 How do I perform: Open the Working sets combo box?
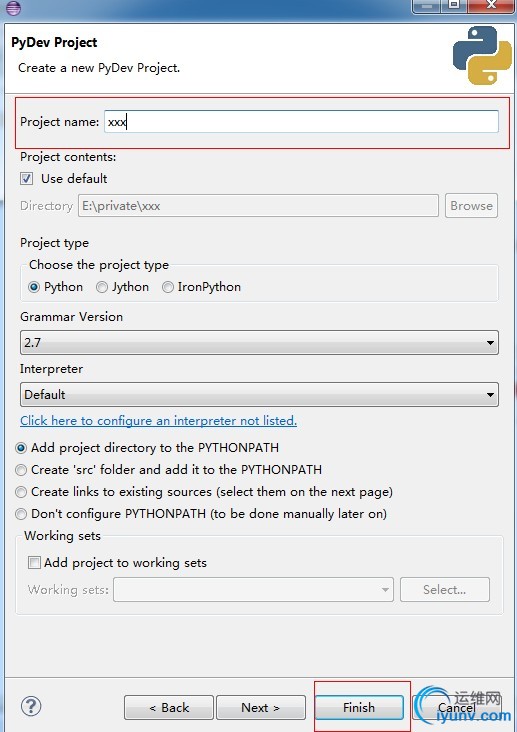point(253,590)
